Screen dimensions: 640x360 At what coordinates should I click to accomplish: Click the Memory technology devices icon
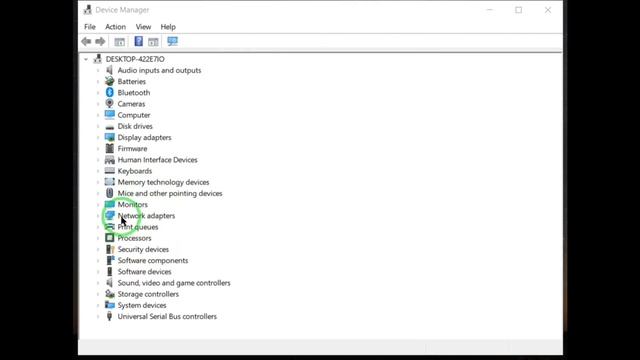click(x=109, y=182)
